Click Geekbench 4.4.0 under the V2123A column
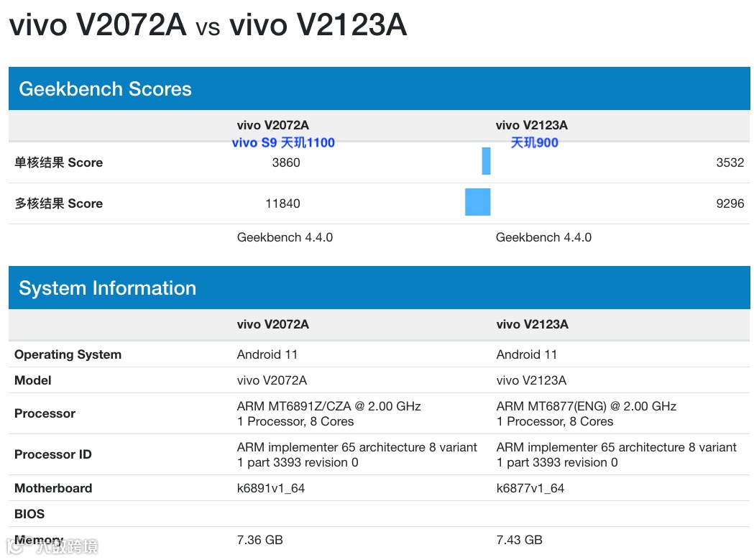The width and height of the screenshot is (754, 560). (x=544, y=237)
